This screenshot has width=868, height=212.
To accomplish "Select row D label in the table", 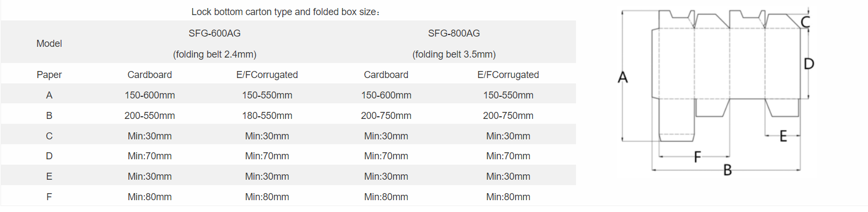I will [49, 156].
